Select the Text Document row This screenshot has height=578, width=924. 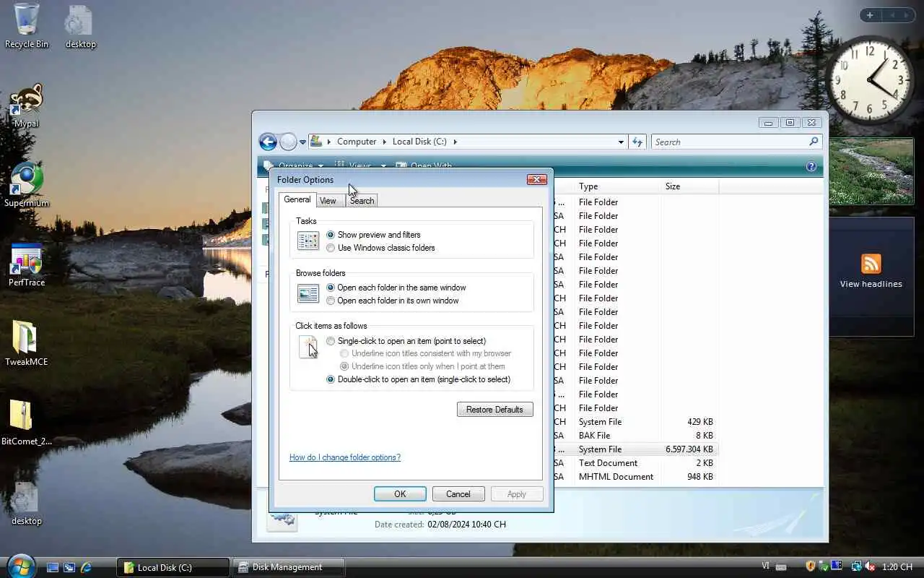[x=635, y=463]
